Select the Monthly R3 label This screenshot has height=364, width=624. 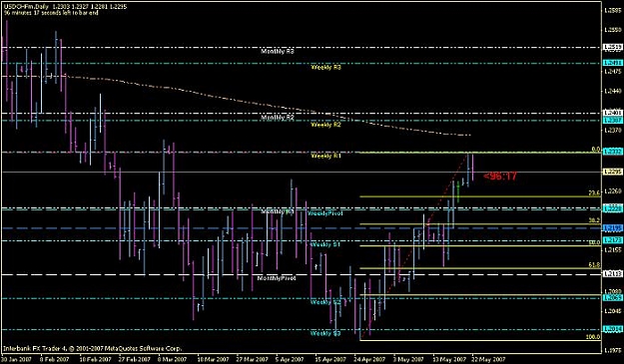pyautogui.click(x=278, y=51)
